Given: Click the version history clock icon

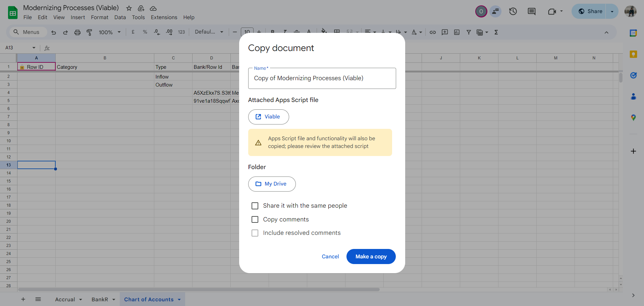Looking at the screenshot, I should pos(513,11).
